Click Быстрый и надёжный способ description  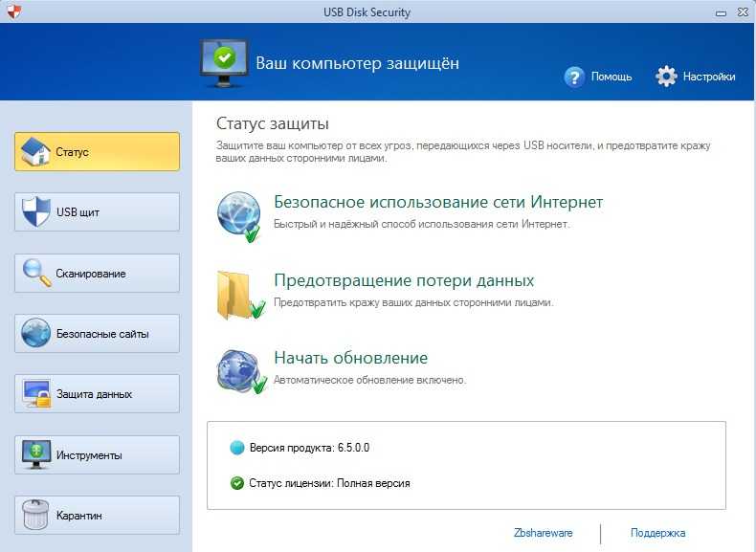tap(422, 224)
